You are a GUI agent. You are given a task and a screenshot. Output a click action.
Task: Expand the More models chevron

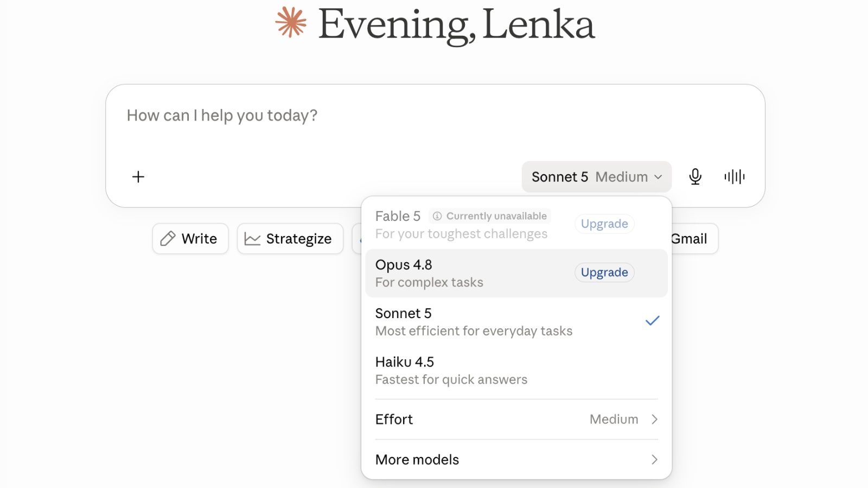click(654, 460)
